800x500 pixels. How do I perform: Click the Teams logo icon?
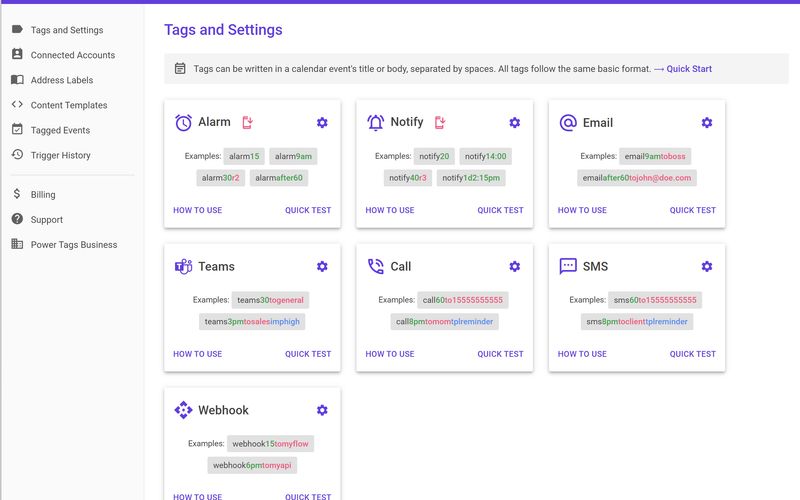click(184, 266)
